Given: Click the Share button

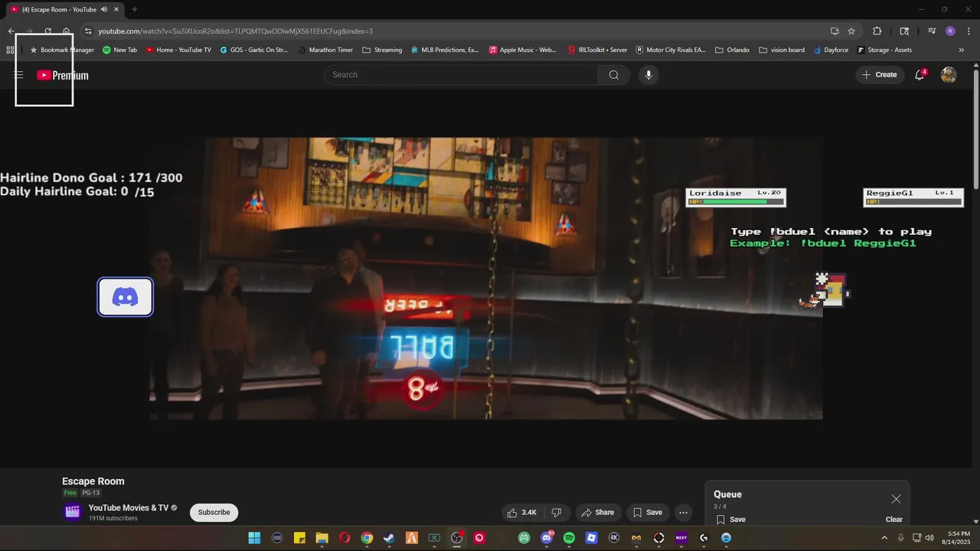Looking at the screenshot, I should (x=597, y=513).
